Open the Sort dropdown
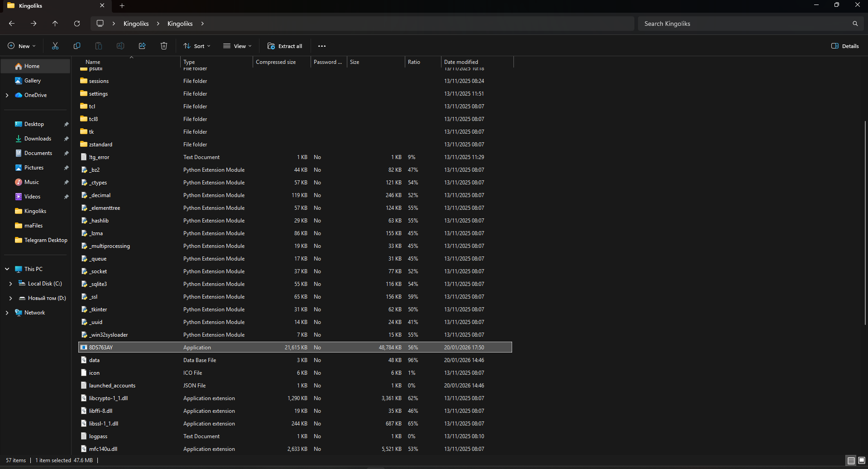The height and width of the screenshot is (469, 868). [x=197, y=46]
